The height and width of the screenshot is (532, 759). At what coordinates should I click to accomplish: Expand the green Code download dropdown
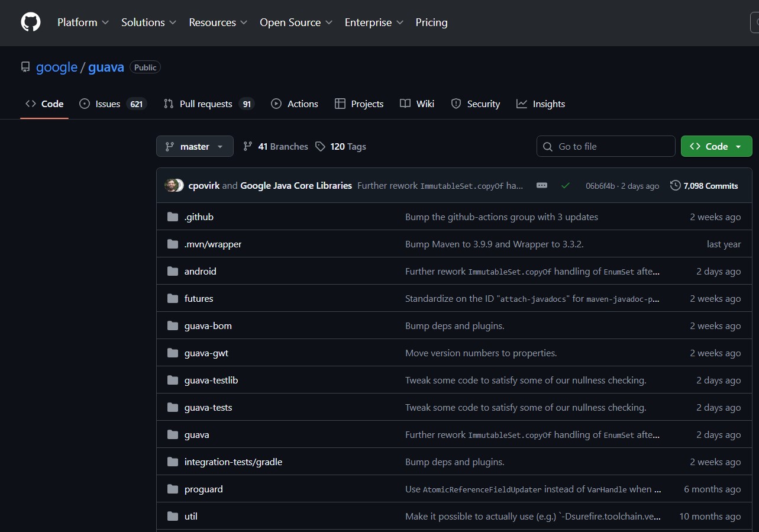[x=716, y=147]
